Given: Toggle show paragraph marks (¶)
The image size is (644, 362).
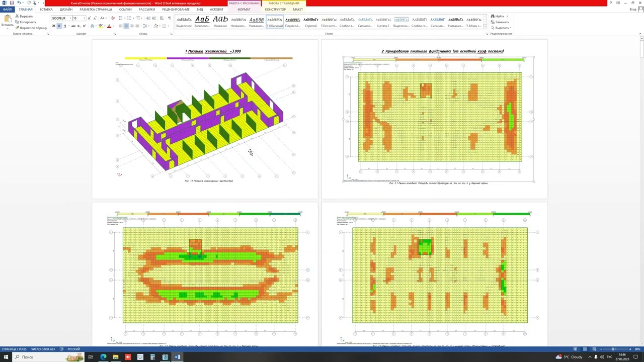Looking at the screenshot, I should coord(169,18).
